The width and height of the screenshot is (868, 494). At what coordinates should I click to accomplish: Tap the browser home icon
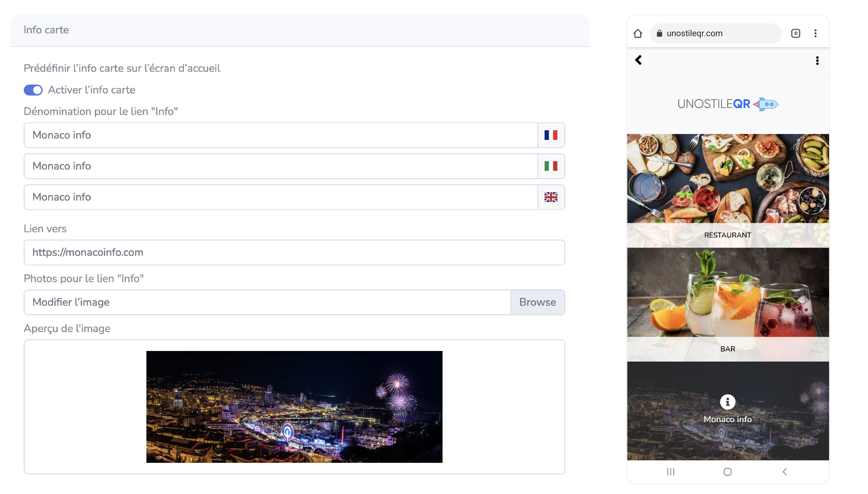638,33
